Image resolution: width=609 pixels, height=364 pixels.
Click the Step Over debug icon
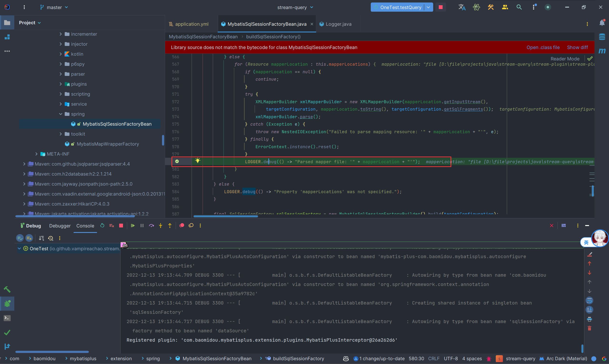pos(151,225)
